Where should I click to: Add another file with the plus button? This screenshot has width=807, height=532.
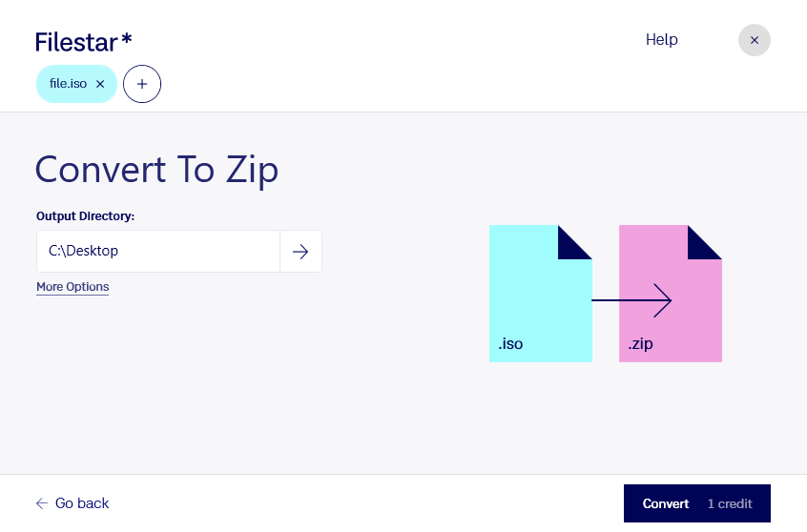[142, 84]
